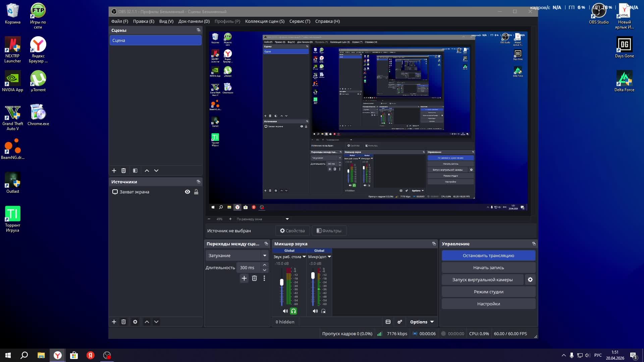644x362 pixels.
Task: Click desktop audio volume slider handle
Action: (282, 283)
